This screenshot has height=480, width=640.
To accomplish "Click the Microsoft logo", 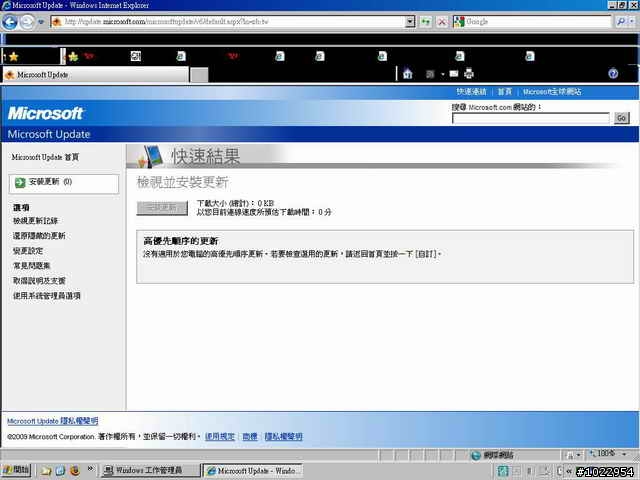I will pyautogui.click(x=45, y=113).
